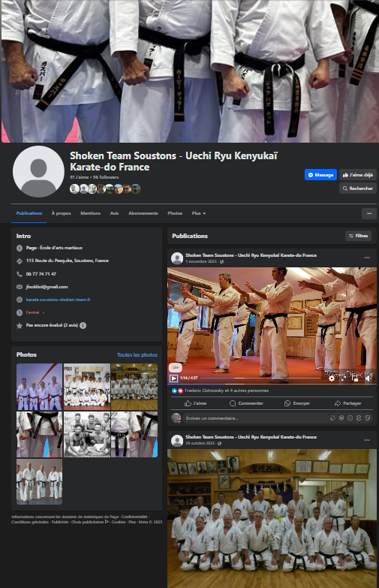The image size is (379, 588).
Task: Click Envoyer WhatsApp share button
Action: pyautogui.click(x=297, y=403)
